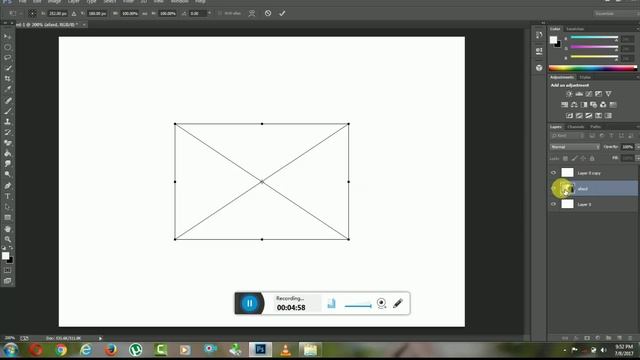Select the Horizontal Type tool
640x360 pixels.
(7, 196)
